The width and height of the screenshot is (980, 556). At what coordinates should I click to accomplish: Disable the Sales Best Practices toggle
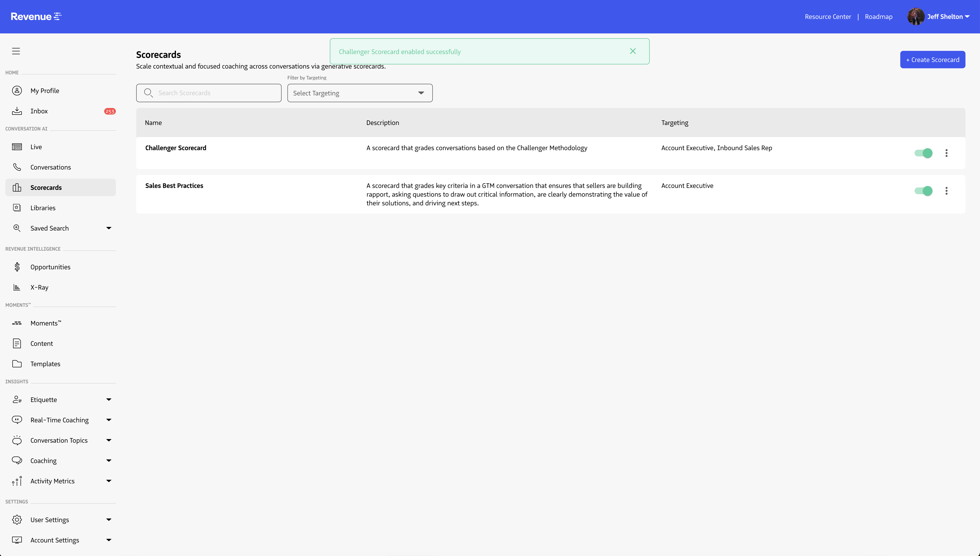[924, 191]
